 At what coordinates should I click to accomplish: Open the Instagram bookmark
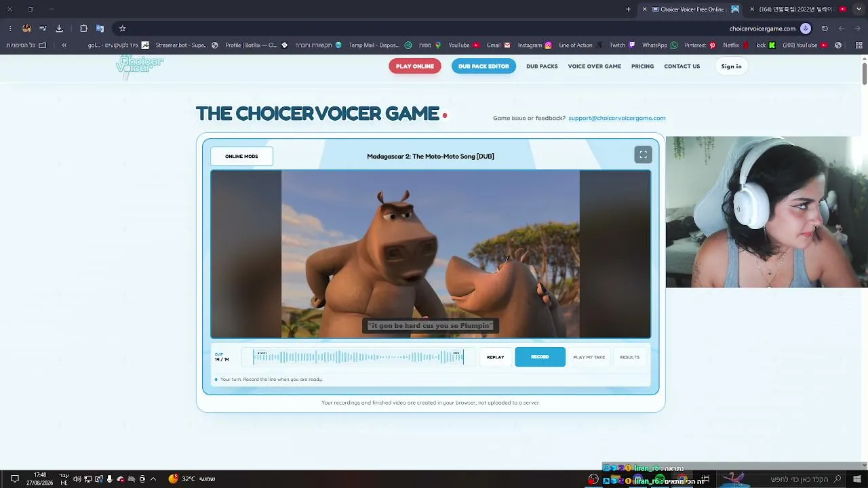(x=534, y=45)
